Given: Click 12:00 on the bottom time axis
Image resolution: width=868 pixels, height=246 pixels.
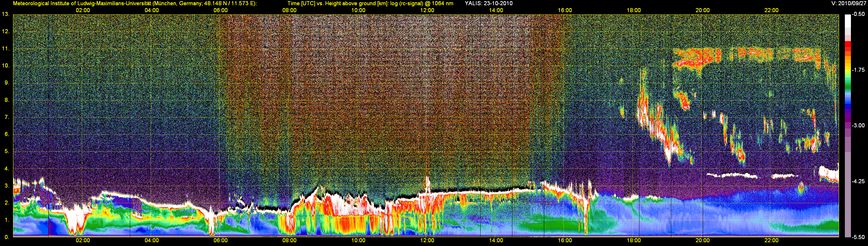Looking at the screenshot, I should (x=427, y=241).
